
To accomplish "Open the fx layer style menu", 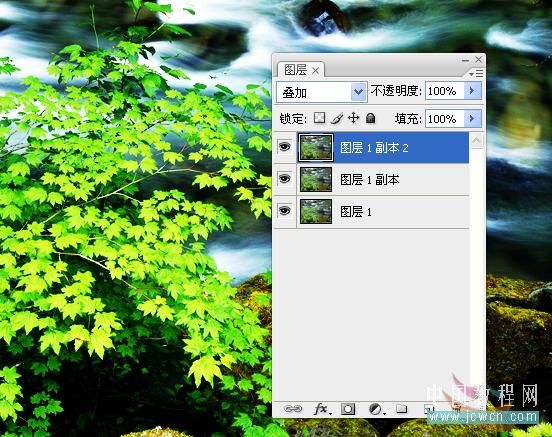I will 322,409.
